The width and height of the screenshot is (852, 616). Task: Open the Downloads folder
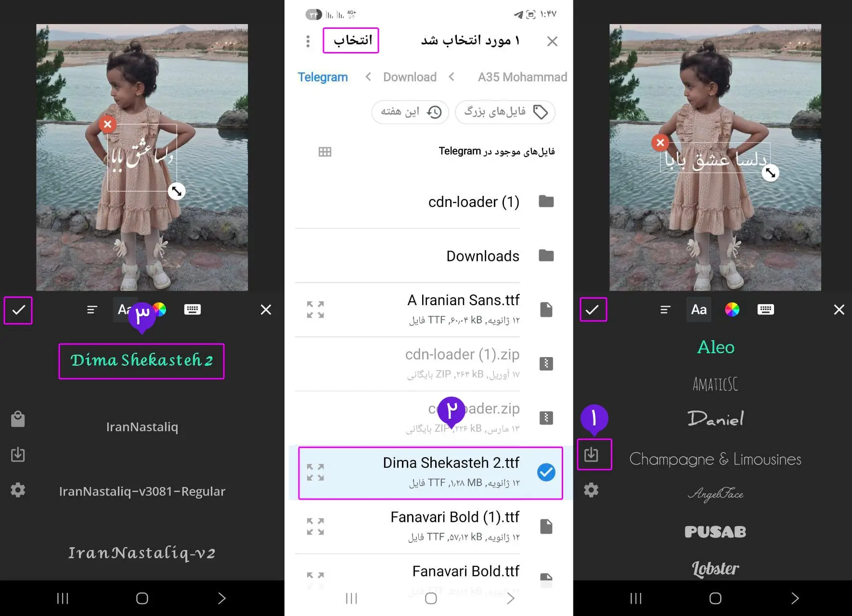tap(424, 256)
